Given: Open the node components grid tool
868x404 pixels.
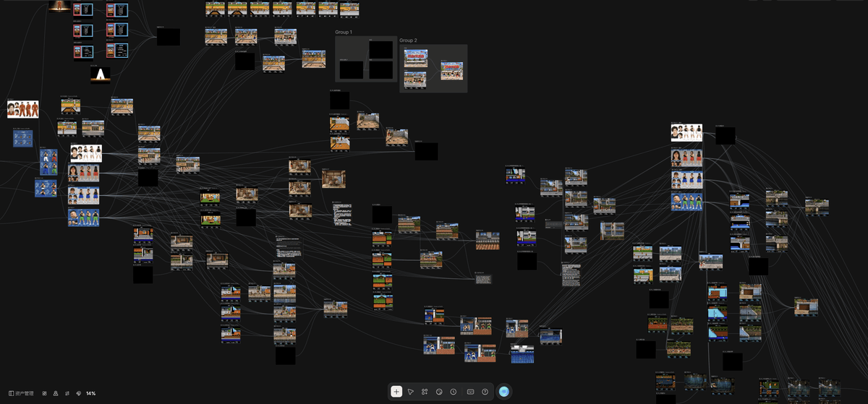Looking at the screenshot, I should pos(425,392).
